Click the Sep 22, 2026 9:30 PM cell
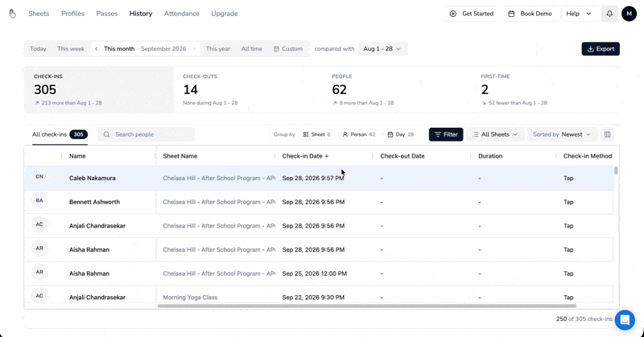This screenshot has height=337, width=644. (x=313, y=297)
